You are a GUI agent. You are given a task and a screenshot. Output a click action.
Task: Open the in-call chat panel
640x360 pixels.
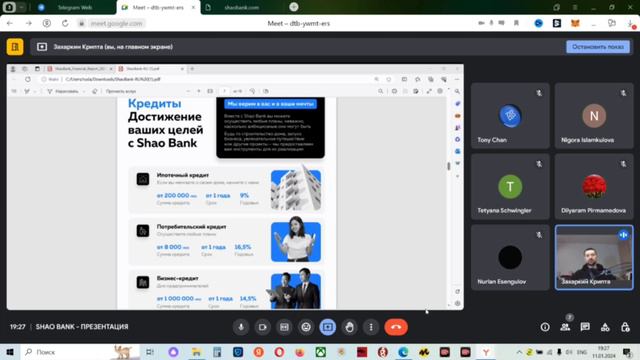[585, 327]
